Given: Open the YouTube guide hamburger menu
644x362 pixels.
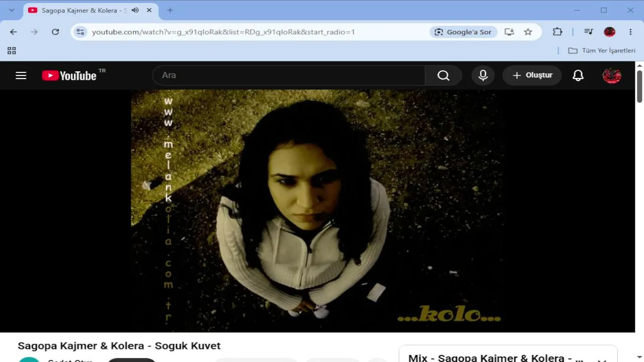Looking at the screenshot, I should tap(21, 75).
